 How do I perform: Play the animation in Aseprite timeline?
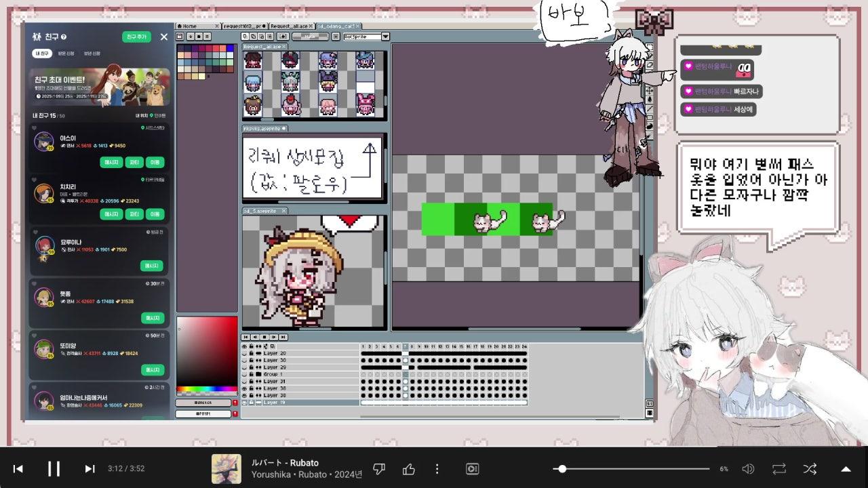[264, 337]
